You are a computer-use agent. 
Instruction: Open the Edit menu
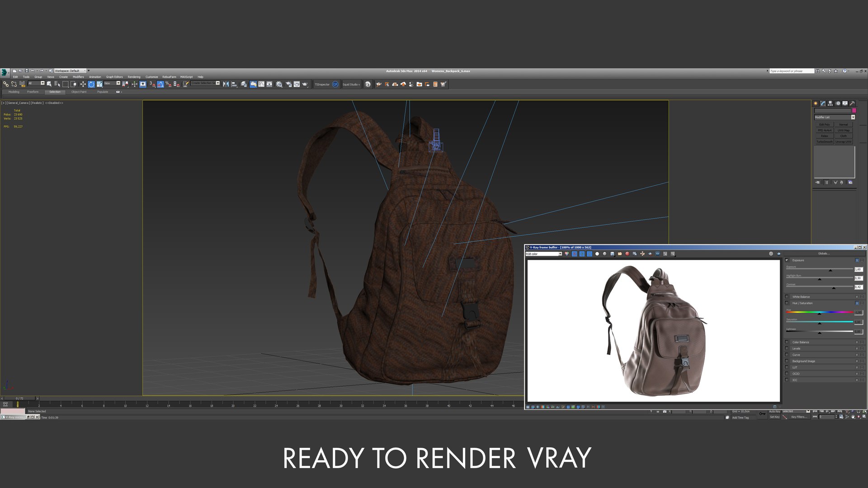(x=15, y=77)
